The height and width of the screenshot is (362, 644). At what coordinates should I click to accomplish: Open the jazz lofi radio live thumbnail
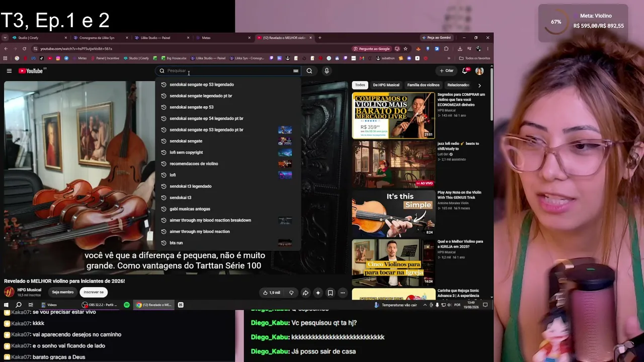tap(393, 164)
